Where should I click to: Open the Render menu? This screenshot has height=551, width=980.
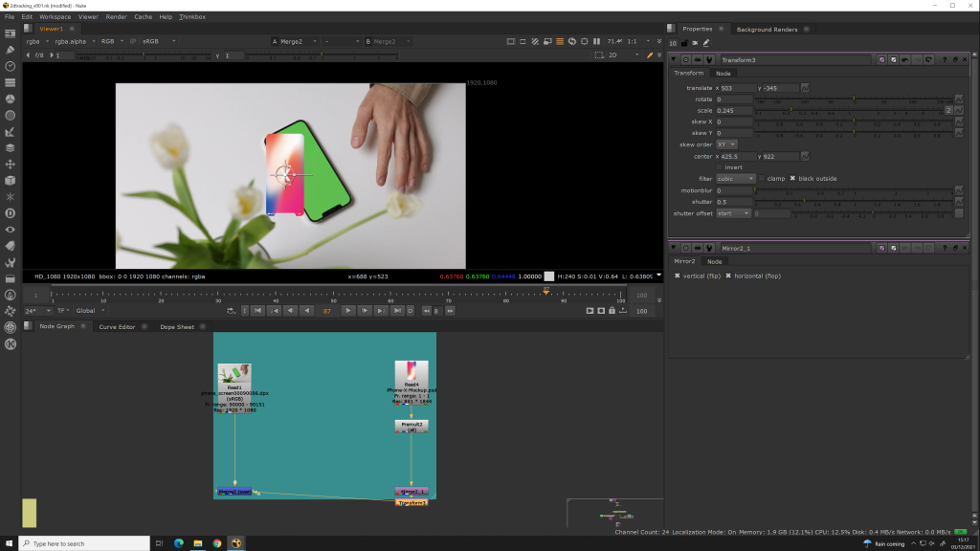point(116,17)
